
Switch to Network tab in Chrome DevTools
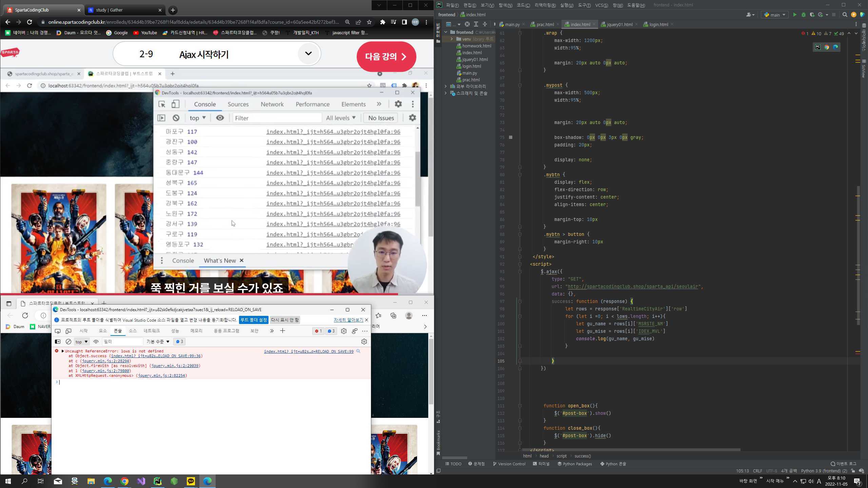(x=272, y=104)
